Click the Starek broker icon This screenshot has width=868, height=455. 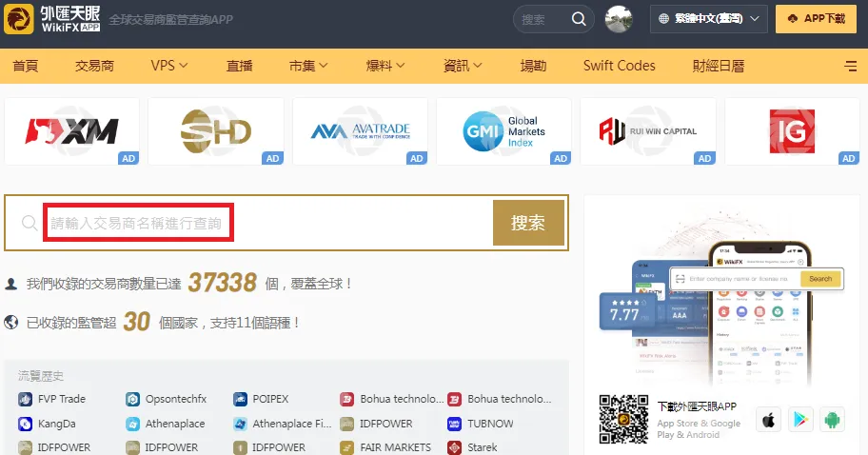pos(455,447)
